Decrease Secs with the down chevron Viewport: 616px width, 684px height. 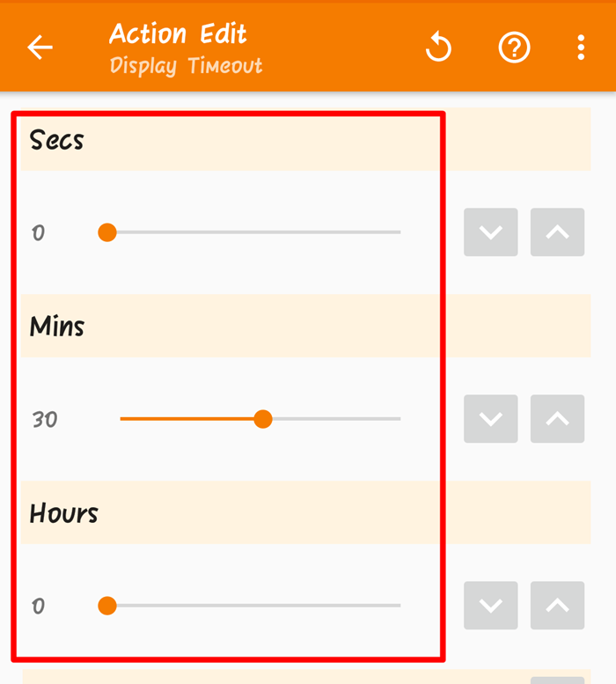click(490, 232)
